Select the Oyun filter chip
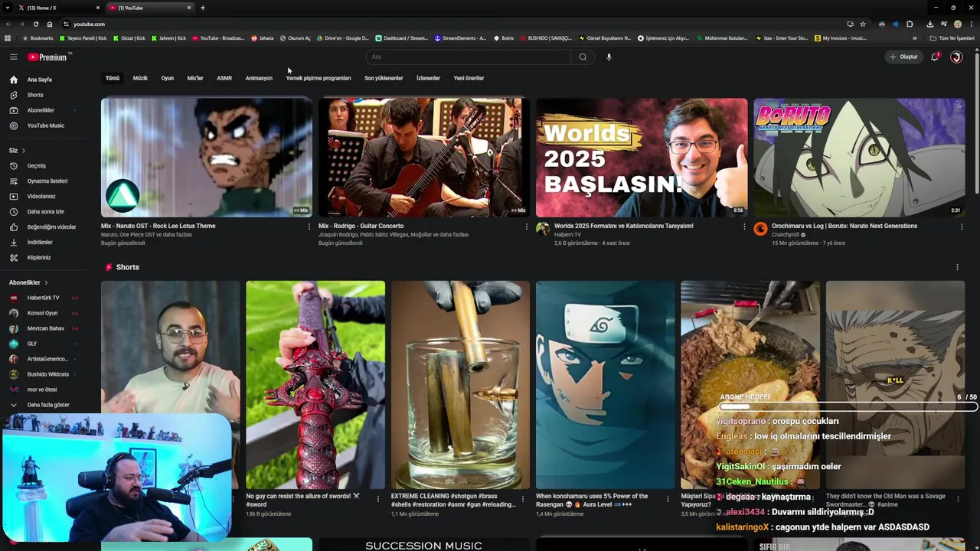The height and width of the screenshot is (551, 980). (168, 78)
